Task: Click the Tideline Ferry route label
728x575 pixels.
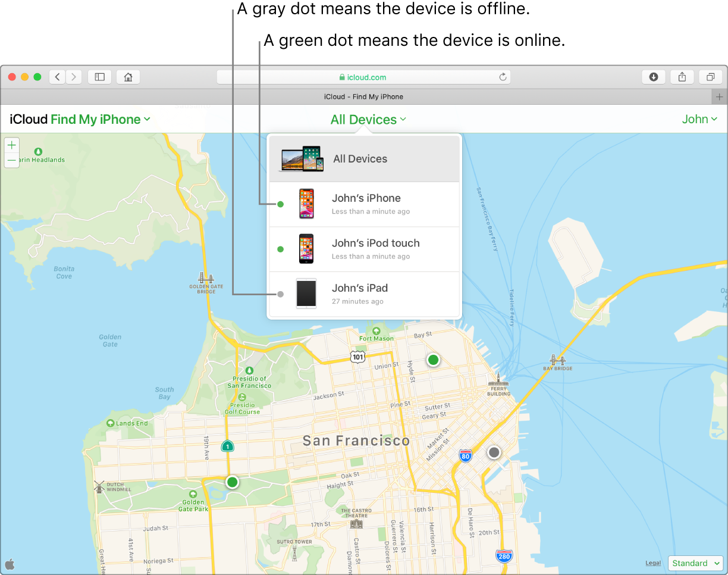Action: (x=512, y=308)
